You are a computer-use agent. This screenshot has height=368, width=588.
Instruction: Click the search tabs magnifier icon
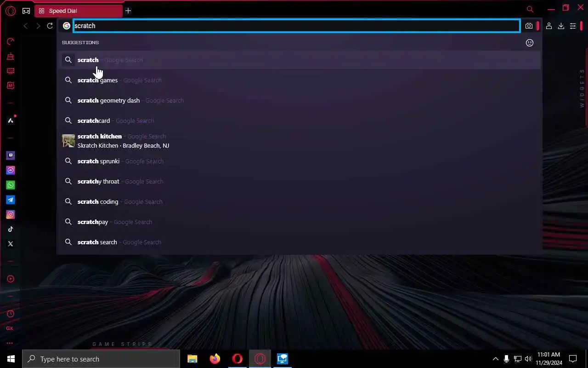[530, 9]
